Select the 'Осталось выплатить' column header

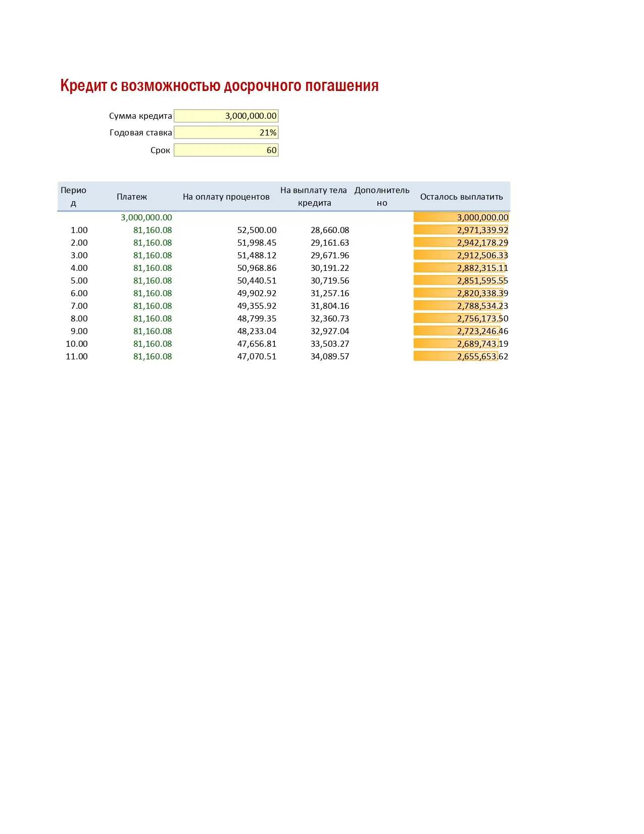point(462,197)
